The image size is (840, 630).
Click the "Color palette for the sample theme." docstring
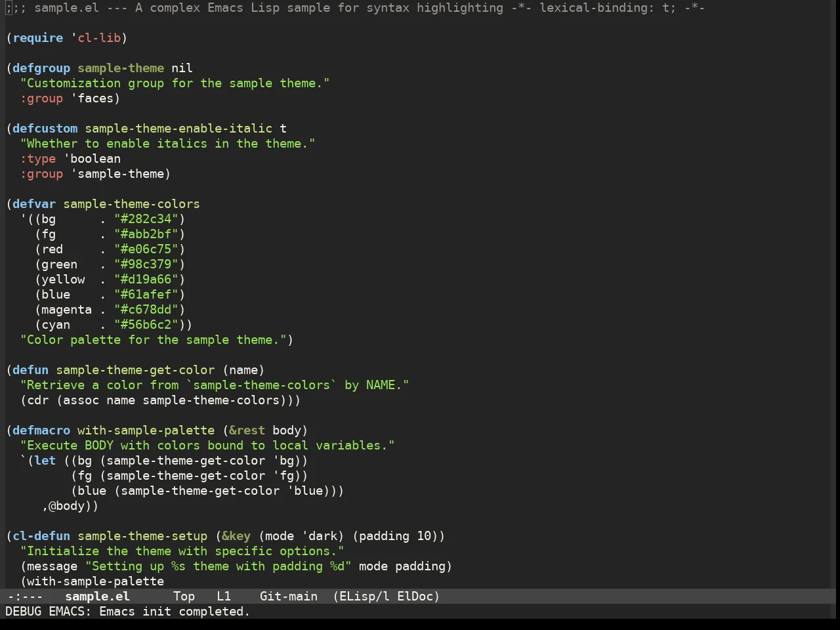click(154, 340)
